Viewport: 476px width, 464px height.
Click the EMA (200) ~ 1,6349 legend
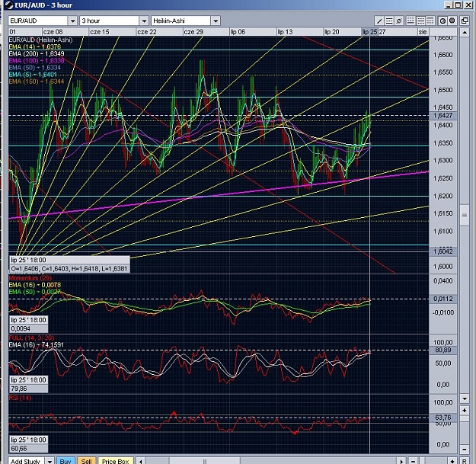(x=37, y=54)
